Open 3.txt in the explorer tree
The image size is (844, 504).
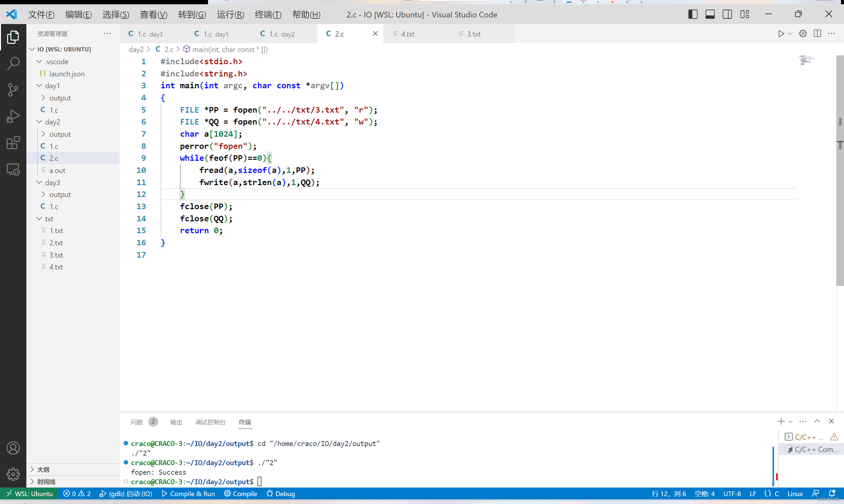pos(56,255)
